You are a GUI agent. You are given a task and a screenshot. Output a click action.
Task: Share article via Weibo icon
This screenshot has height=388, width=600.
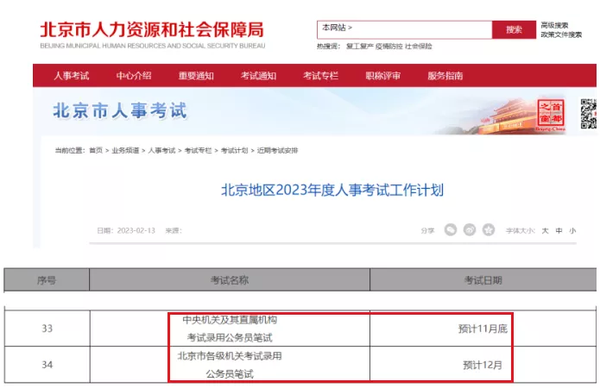click(470, 230)
